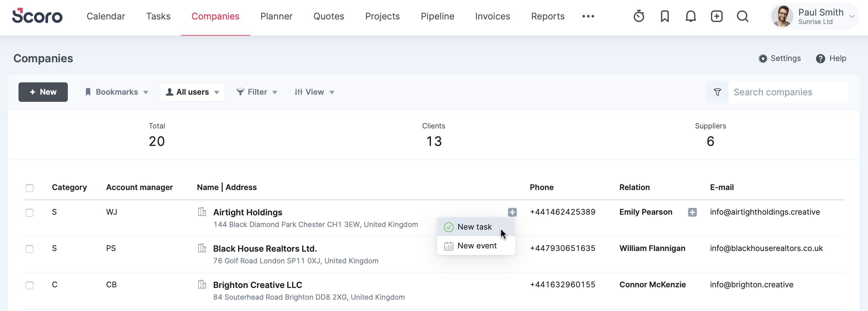868x311 pixels.
Task: Click the Suppliers 6 summary figure
Action: (710, 141)
